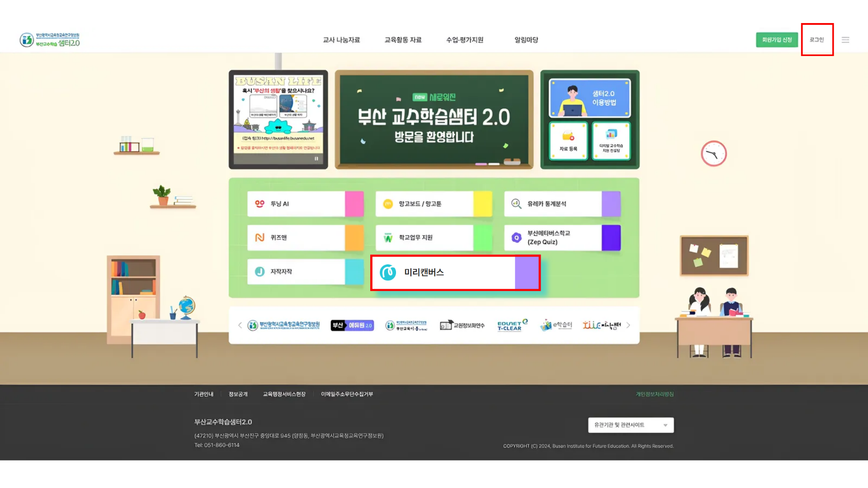
Task: Open 샘터2.0 이용방법 guide card
Action: (x=590, y=98)
